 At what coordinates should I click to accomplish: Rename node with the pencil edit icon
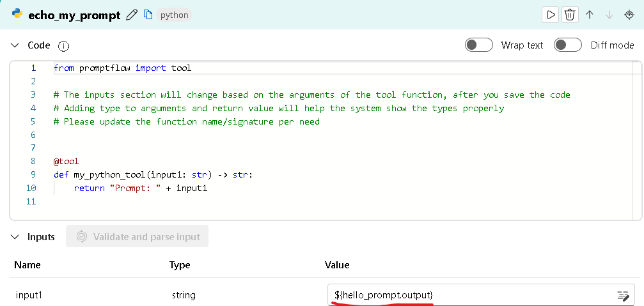tap(132, 15)
